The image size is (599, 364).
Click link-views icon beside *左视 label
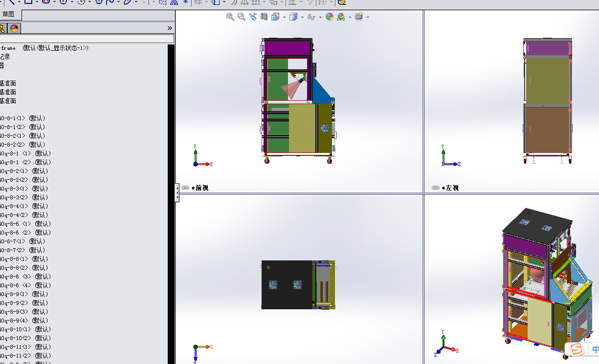[x=435, y=188]
